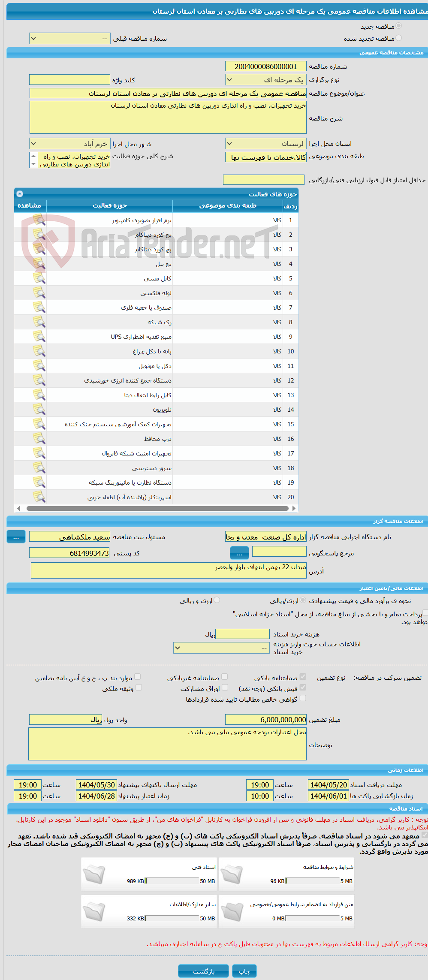The image size is (428, 980).
Task: Click سایر مدارک/اطلاعات size progress bar
Action: [172, 918]
